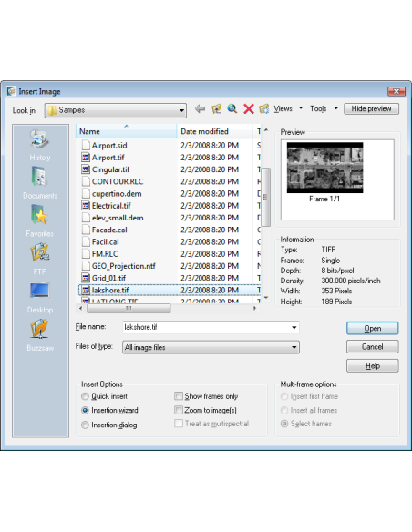Click the file list horizontal scrollbar thumb
The height and width of the screenshot is (532, 412).
(129, 309)
